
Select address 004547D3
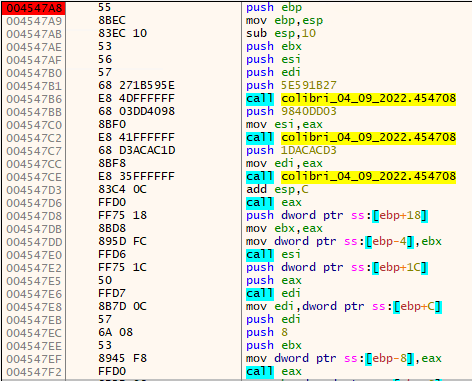tap(34, 190)
